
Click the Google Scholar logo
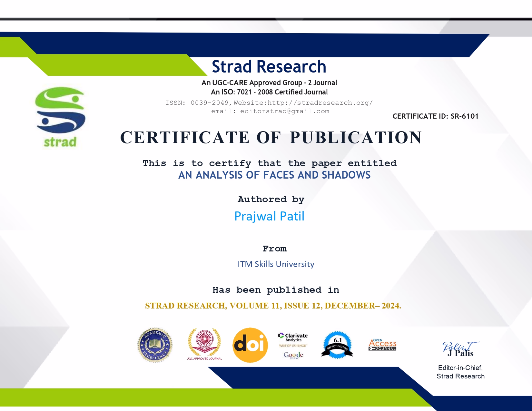(293, 355)
